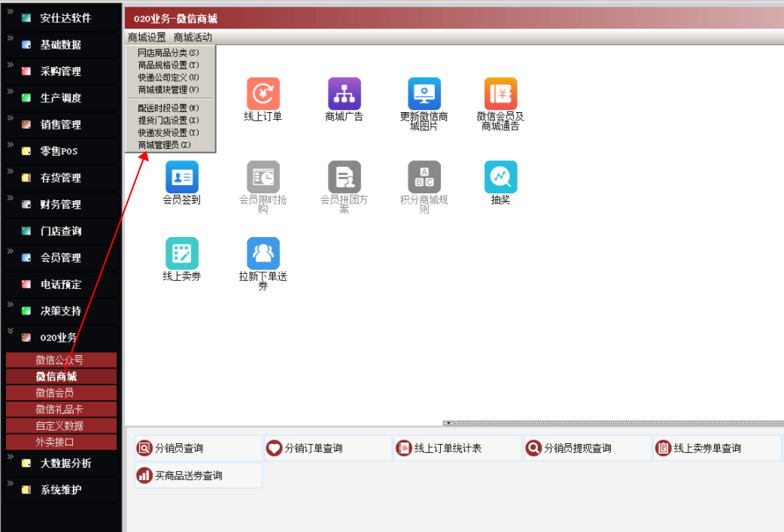Open 外卖接口 in the sidebar
The height and width of the screenshot is (532, 784).
click(x=61, y=442)
